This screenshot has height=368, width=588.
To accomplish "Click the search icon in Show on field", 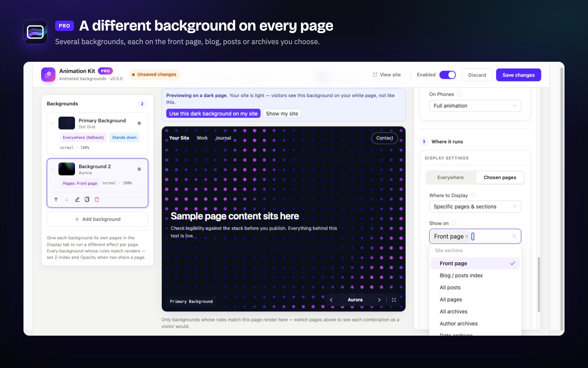I will [x=514, y=236].
